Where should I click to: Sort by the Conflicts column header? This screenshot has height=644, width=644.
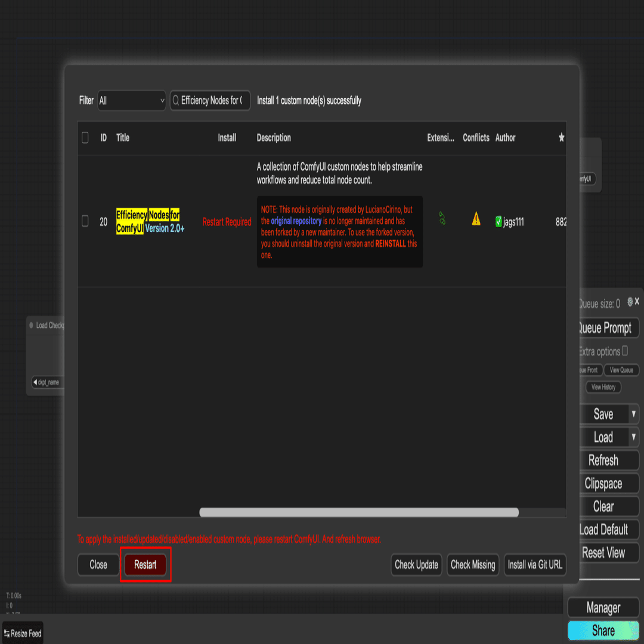(x=476, y=138)
